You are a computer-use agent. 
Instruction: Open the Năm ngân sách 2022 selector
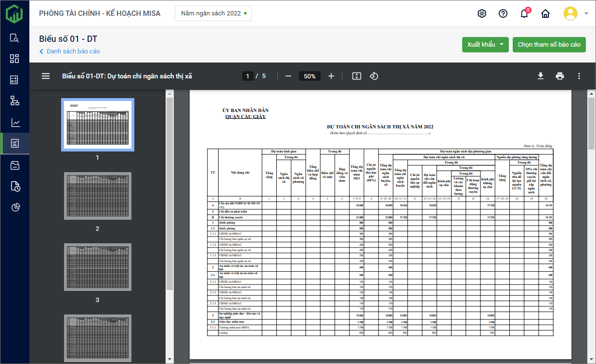click(213, 13)
